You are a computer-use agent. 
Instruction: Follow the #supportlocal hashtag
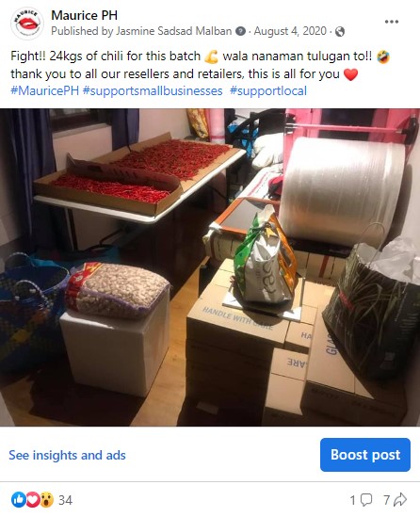[268, 90]
